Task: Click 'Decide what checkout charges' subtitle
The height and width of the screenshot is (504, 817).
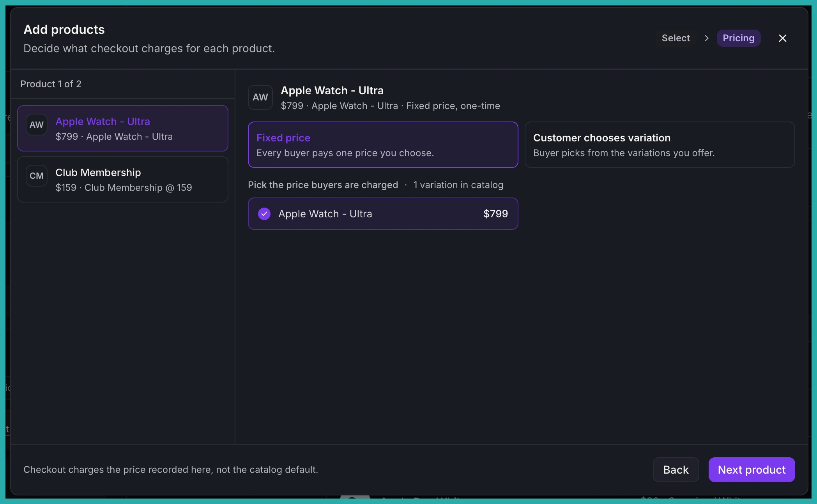Action: (x=149, y=49)
